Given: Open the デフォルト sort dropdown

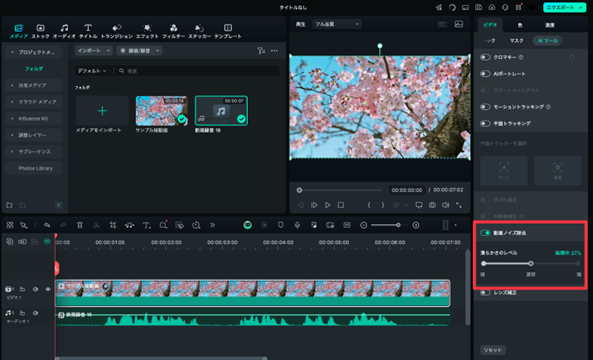Looking at the screenshot, I should (92, 71).
